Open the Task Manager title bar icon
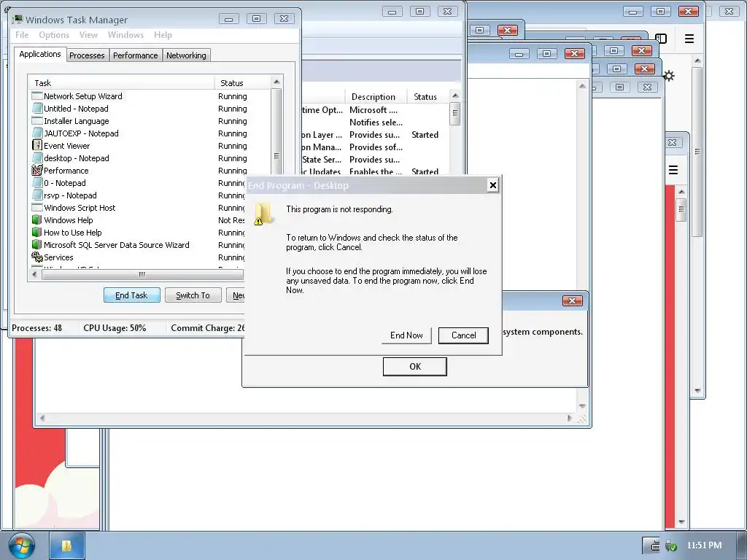Viewport: 747px width, 560px height. (18, 20)
